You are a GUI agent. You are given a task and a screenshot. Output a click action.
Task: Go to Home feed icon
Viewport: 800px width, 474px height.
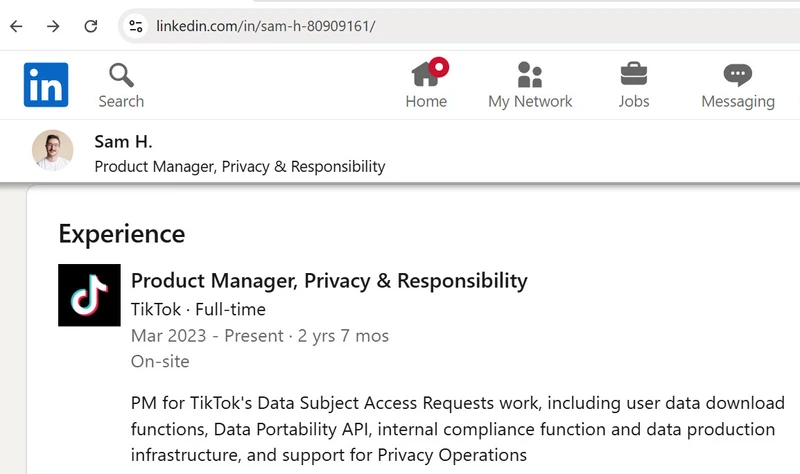click(426, 74)
